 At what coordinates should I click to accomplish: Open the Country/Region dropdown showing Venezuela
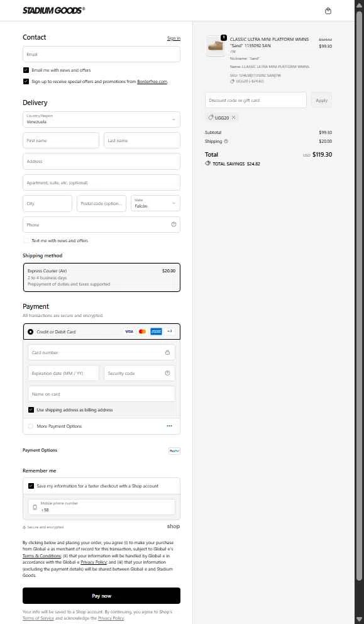tap(101, 120)
